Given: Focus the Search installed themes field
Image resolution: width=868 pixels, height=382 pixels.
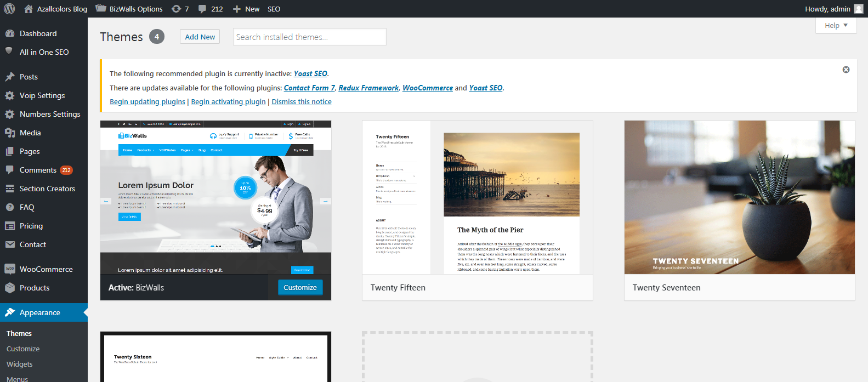Looking at the screenshot, I should pyautogui.click(x=309, y=37).
